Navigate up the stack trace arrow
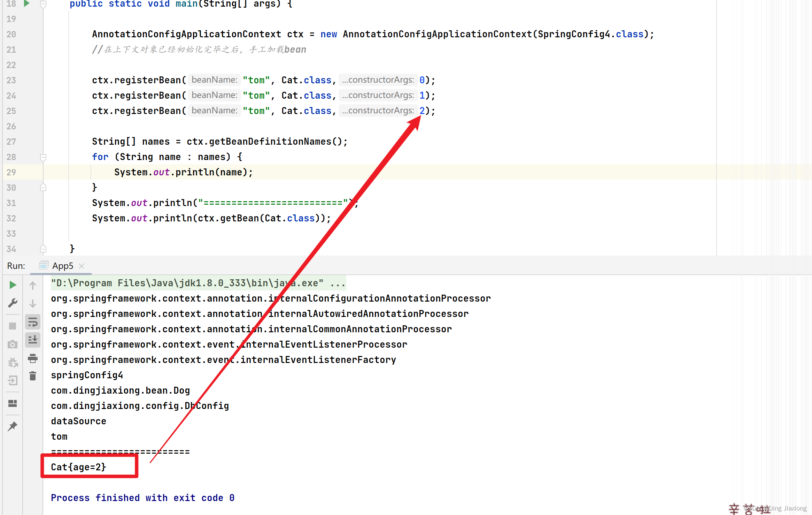 click(x=33, y=286)
